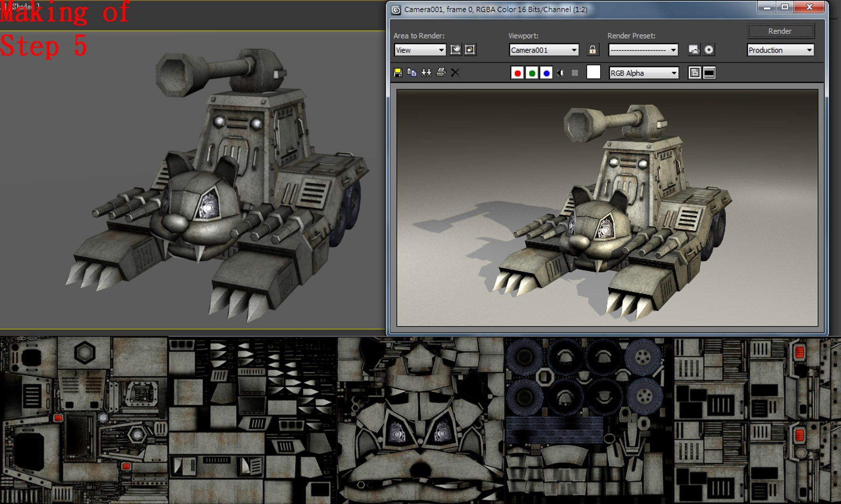Click the render window title bar icon
The height and width of the screenshot is (504, 841).
coord(396,10)
